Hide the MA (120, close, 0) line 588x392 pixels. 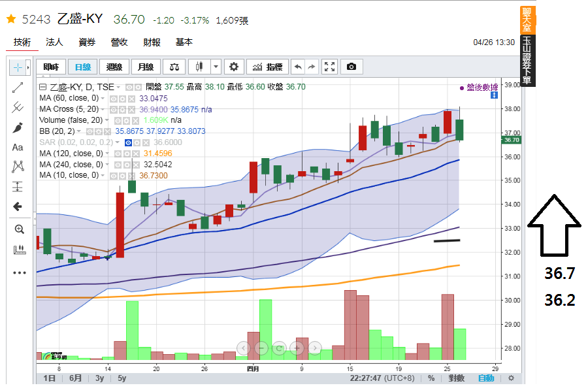(118, 154)
